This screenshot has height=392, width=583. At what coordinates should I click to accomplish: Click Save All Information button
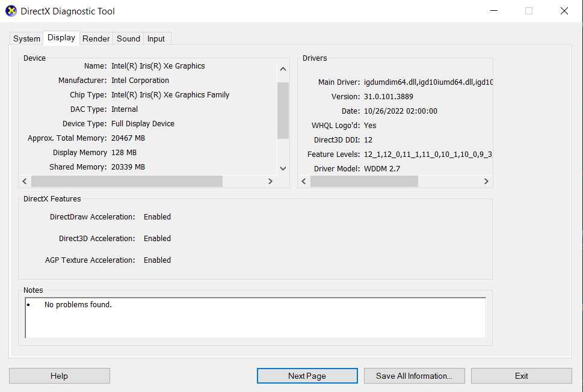[414, 376]
